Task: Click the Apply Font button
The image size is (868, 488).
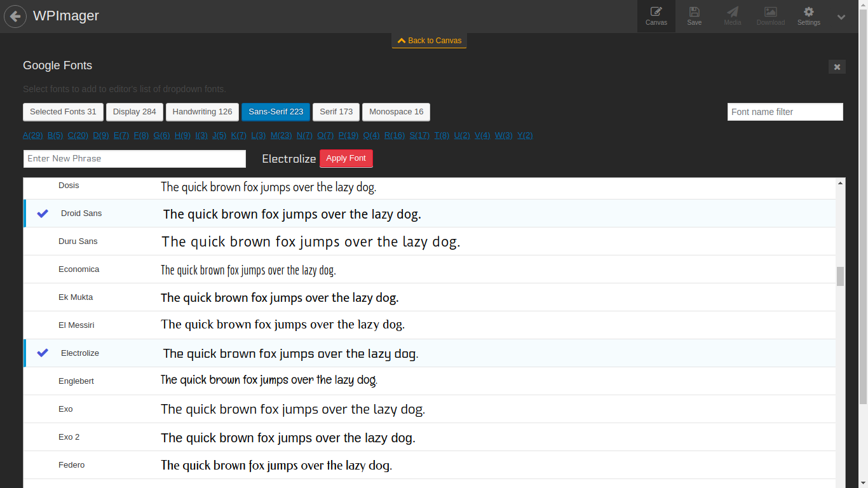Action: (x=346, y=158)
